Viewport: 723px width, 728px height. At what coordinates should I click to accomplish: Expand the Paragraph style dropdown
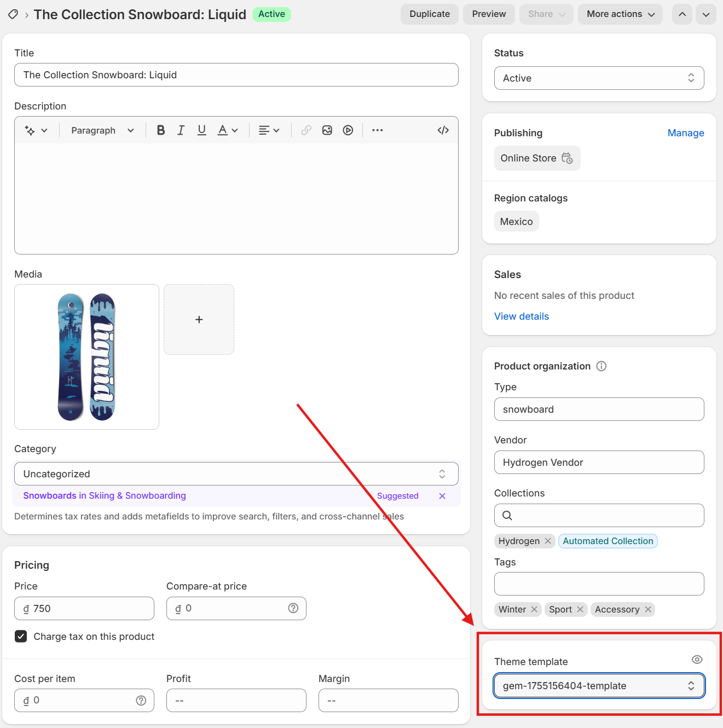click(102, 130)
